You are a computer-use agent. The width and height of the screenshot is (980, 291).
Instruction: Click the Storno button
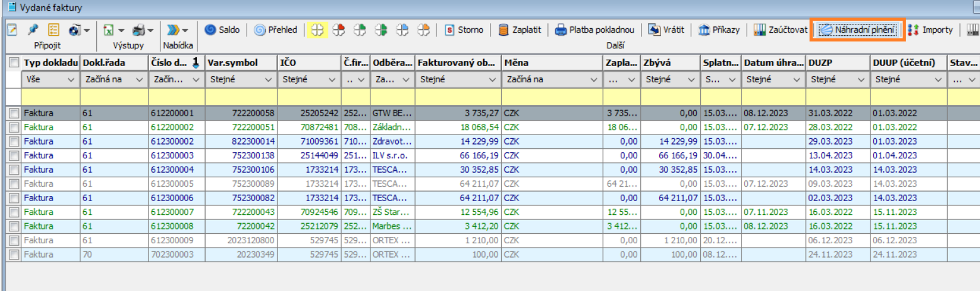tap(464, 30)
